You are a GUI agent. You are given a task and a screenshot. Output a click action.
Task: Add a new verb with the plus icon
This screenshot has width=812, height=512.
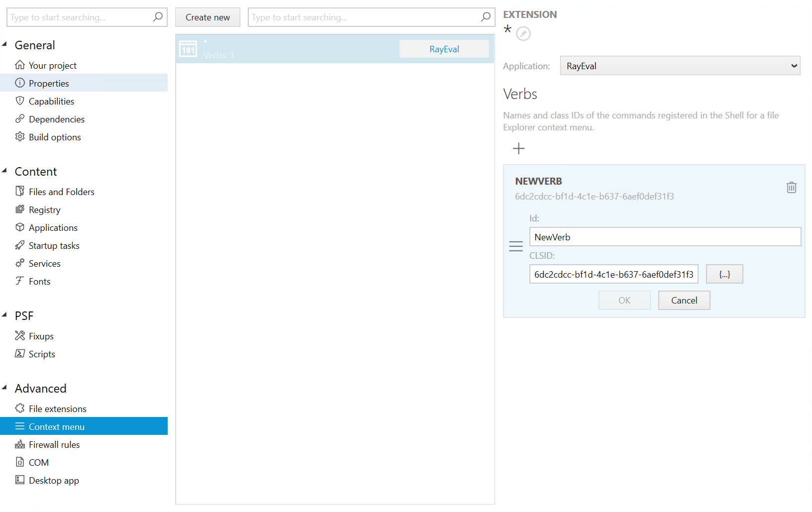coord(518,148)
